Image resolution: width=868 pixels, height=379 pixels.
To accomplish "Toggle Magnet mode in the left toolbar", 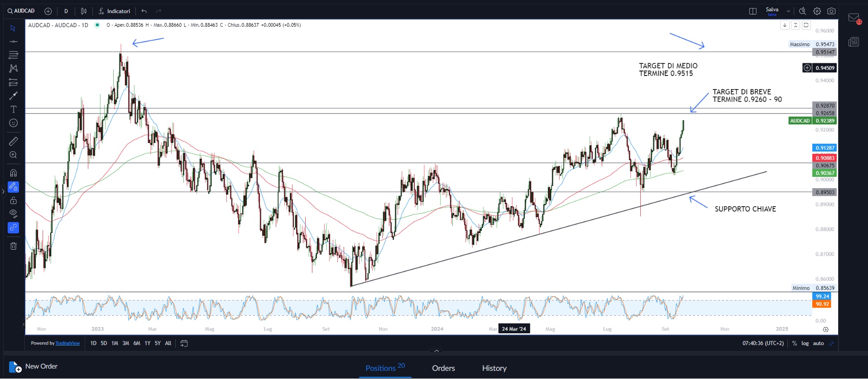I will click(14, 173).
